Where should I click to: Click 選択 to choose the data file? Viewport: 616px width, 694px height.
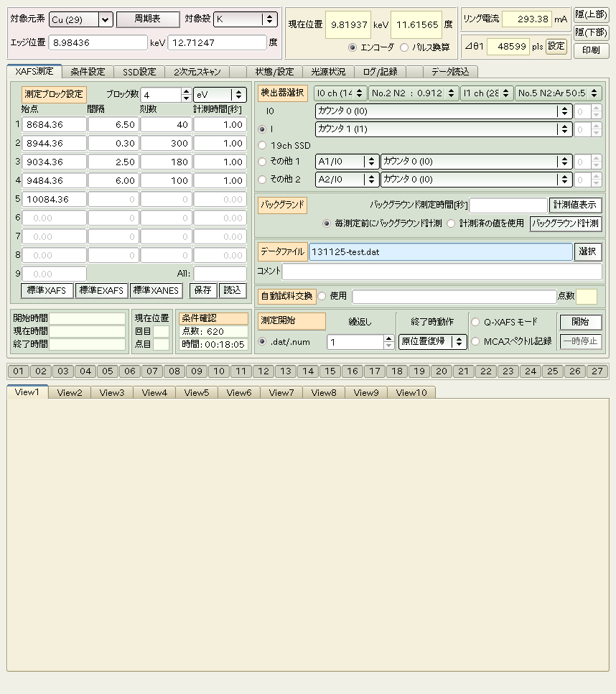pyautogui.click(x=587, y=251)
